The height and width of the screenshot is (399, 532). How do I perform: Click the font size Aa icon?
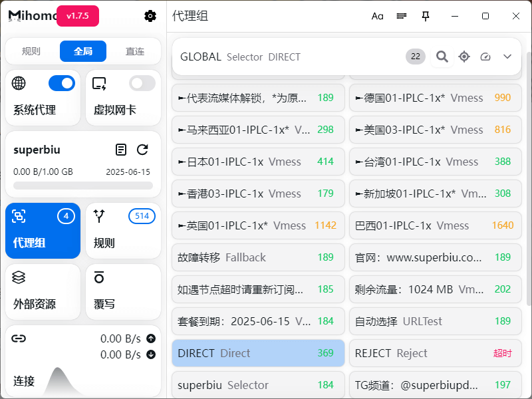[378, 16]
